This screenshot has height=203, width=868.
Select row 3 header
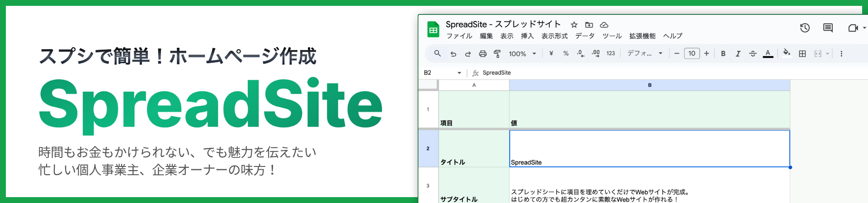[x=428, y=185]
